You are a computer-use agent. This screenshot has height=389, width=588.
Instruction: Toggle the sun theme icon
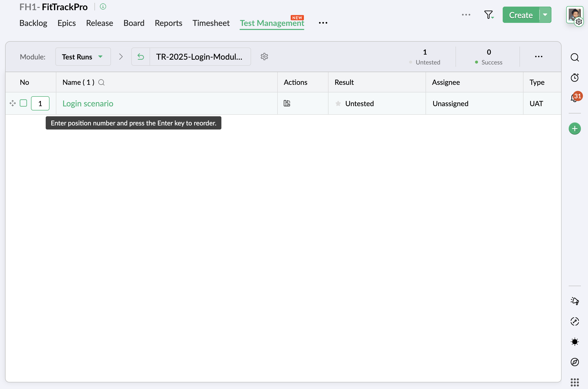[x=575, y=342]
